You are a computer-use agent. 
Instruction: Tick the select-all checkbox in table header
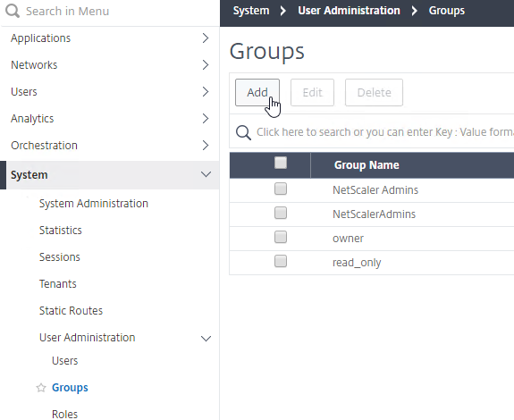tap(281, 163)
